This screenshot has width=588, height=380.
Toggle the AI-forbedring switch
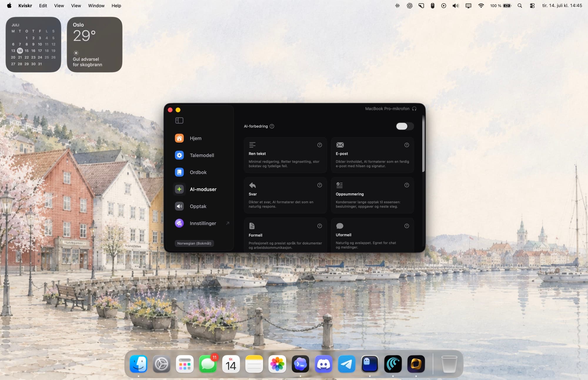(405, 126)
